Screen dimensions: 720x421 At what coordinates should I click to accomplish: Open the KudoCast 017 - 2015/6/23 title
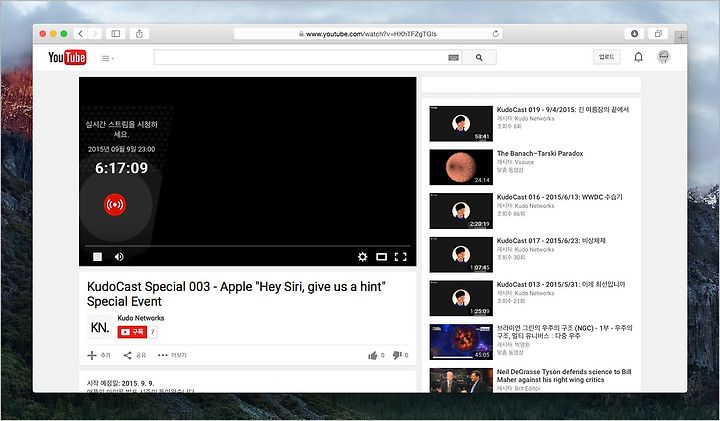coord(551,241)
